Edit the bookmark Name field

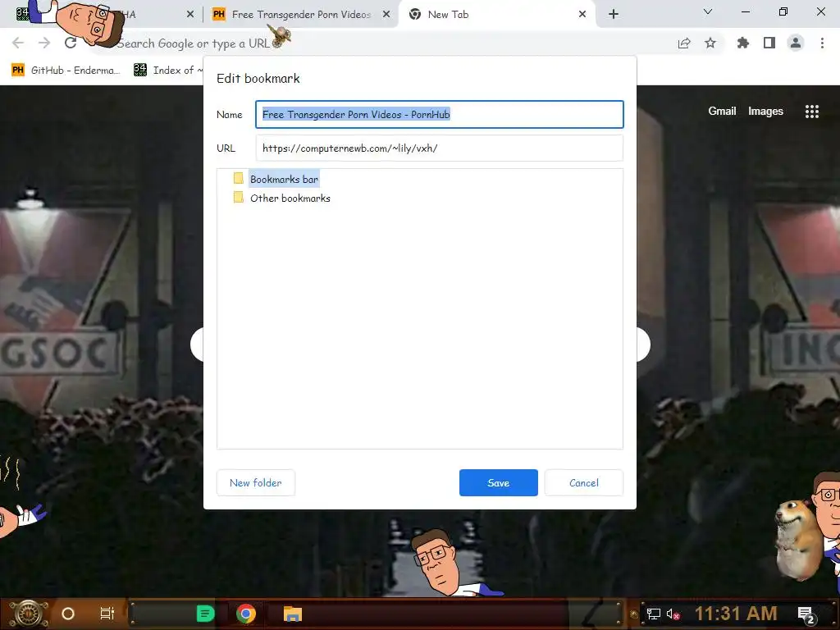point(440,114)
